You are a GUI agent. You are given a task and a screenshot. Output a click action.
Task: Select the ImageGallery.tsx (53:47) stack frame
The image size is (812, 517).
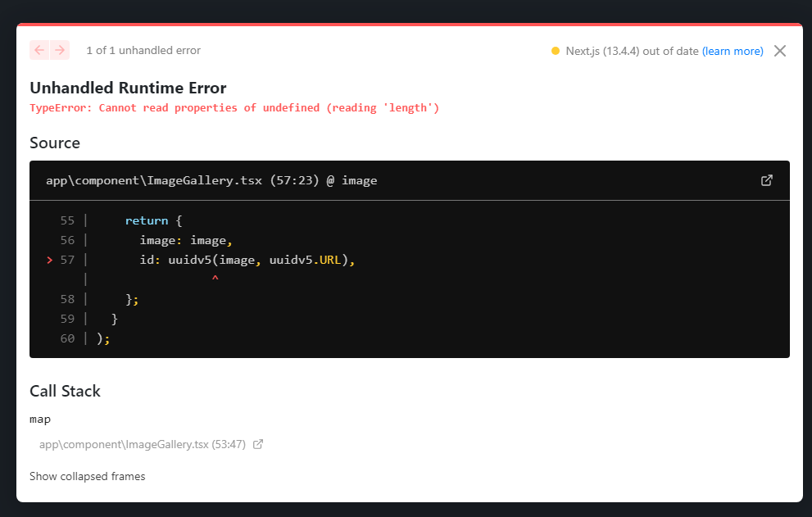point(141,443)
